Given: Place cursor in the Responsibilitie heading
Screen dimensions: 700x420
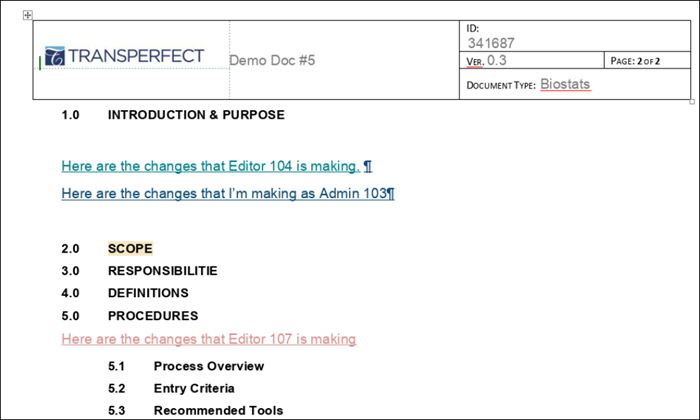Looking at the screenshot, I should [x=162, y=271].
